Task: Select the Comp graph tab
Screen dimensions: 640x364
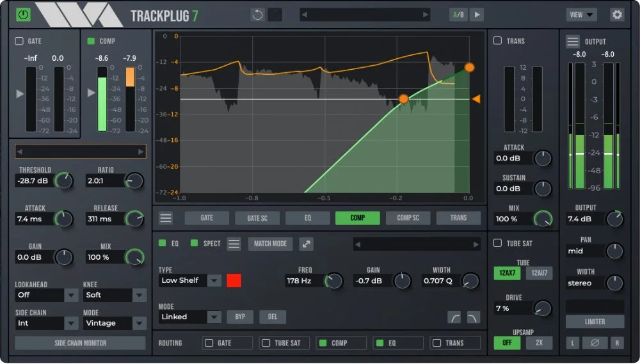Action: coord(358,218)
